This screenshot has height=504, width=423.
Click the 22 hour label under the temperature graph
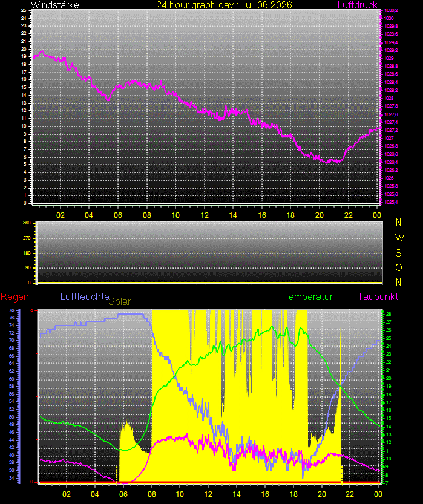coord(350,494)
